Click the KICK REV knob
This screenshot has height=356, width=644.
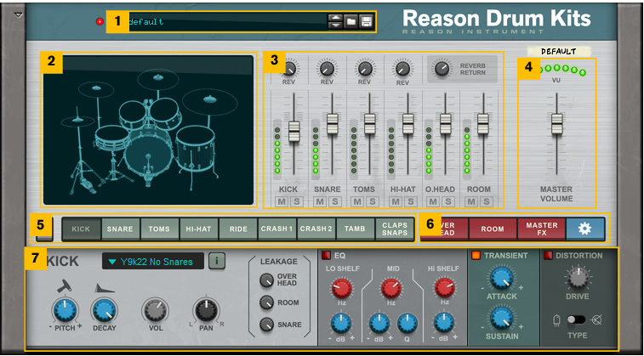(289, 68)
